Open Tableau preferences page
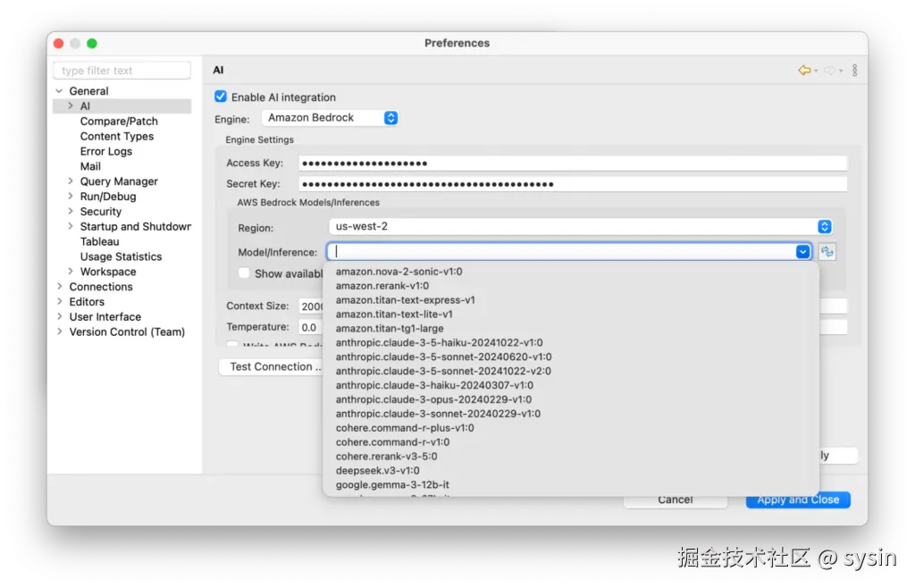 click(x=100, y=241)
